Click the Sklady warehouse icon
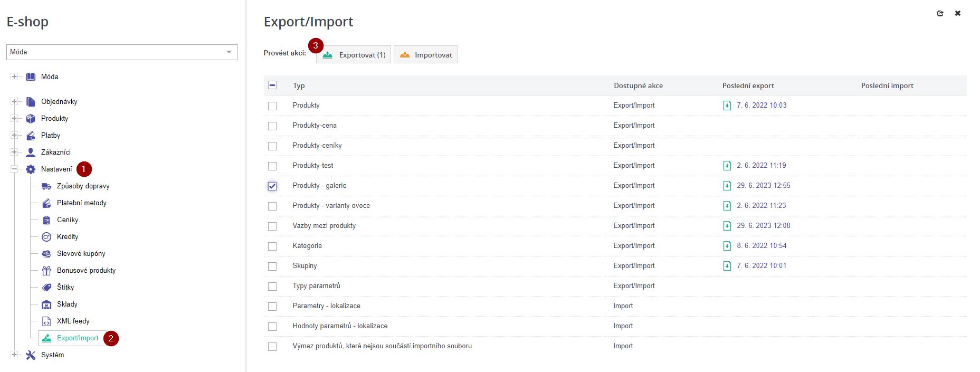This screenshot has height=372, width=980. (46, 304)
